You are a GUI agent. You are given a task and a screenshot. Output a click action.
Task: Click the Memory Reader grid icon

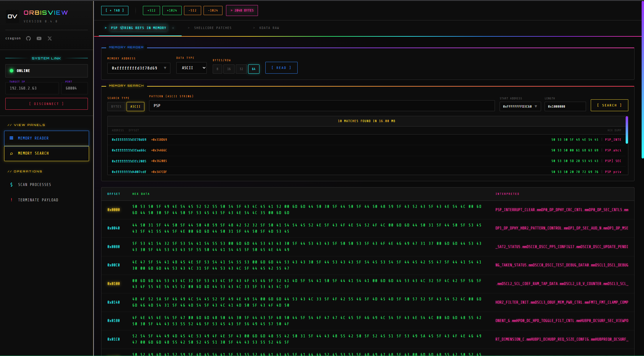[x=12, y=138]
